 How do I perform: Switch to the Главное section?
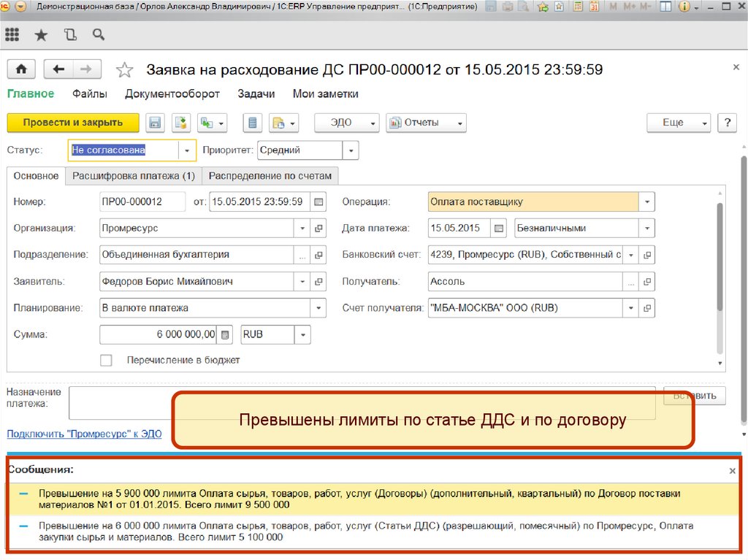pyautogui.click(x=31, y=94)
